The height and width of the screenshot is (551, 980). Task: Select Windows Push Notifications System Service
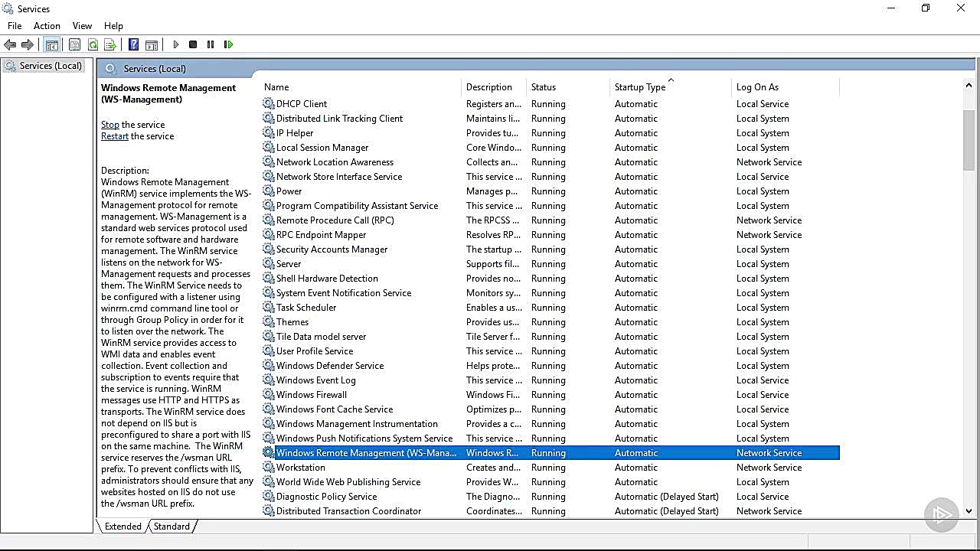(x=550, y=438)
